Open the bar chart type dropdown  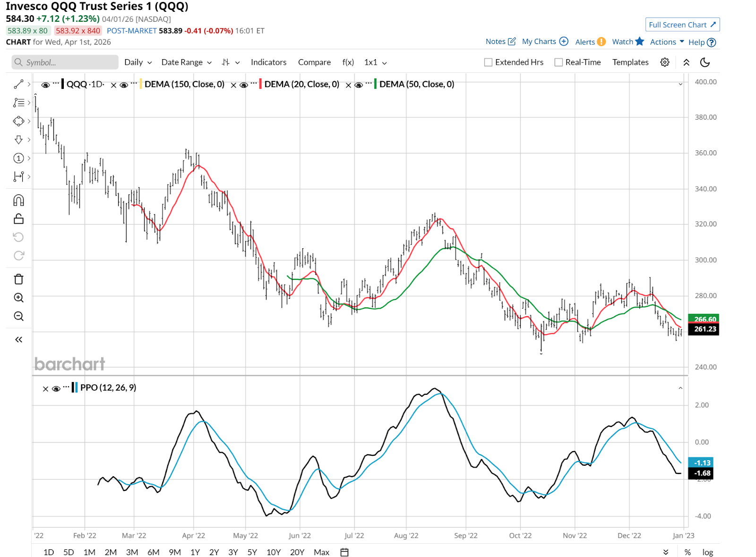point(231,62)
